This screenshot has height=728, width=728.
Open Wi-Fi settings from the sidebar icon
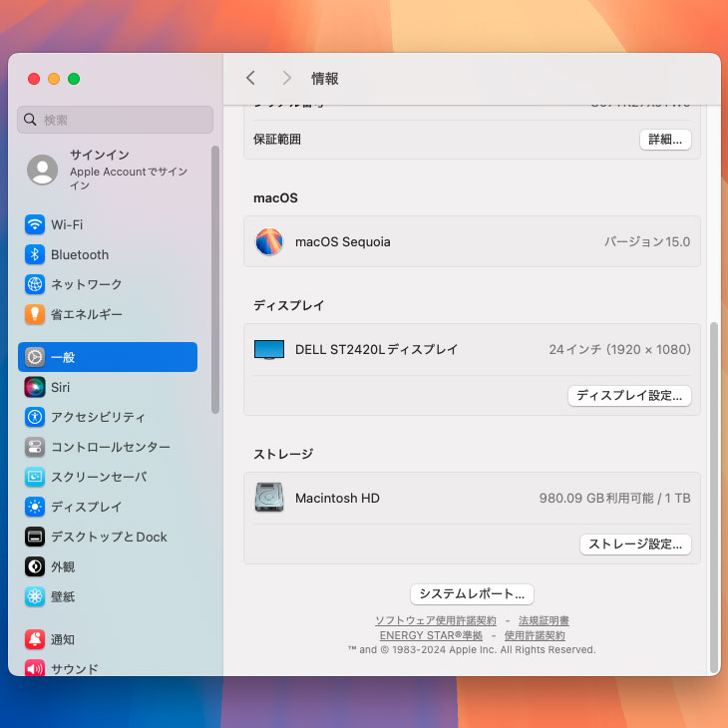pyautogui.click(x=35, y=224)
